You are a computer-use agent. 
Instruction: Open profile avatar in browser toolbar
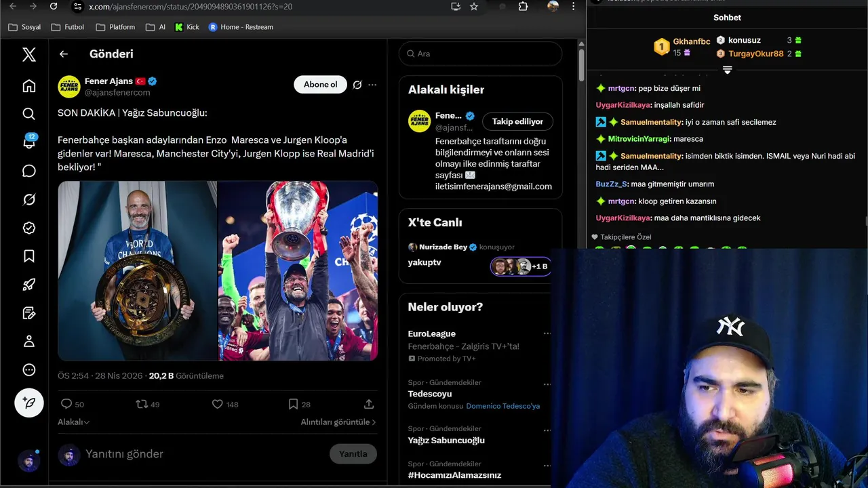click(x=553, y=6)
